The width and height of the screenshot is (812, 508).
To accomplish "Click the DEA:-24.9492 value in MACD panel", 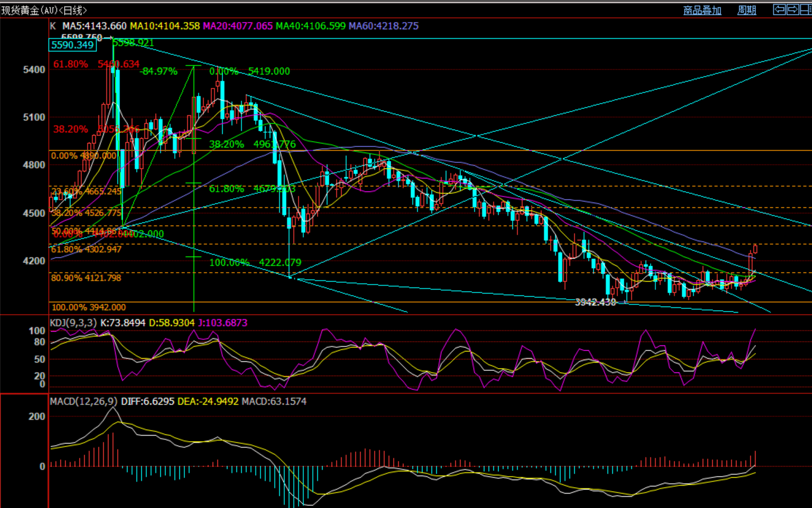I will pos(208,402).
